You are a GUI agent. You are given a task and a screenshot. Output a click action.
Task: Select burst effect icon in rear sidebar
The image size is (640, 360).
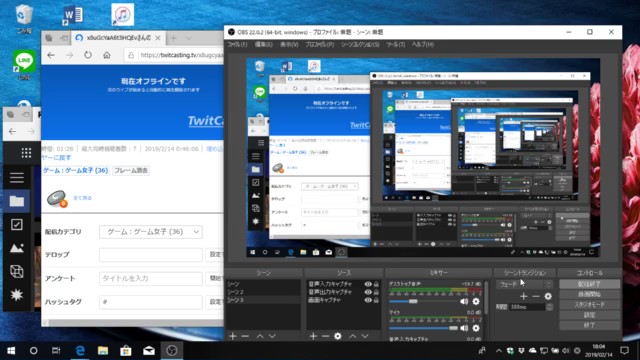17,295
